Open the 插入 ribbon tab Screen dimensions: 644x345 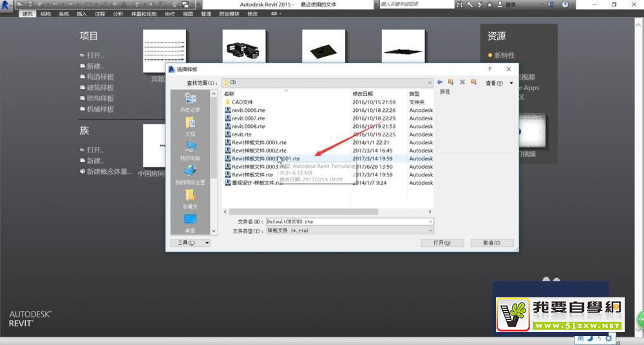tap(82, 14)
